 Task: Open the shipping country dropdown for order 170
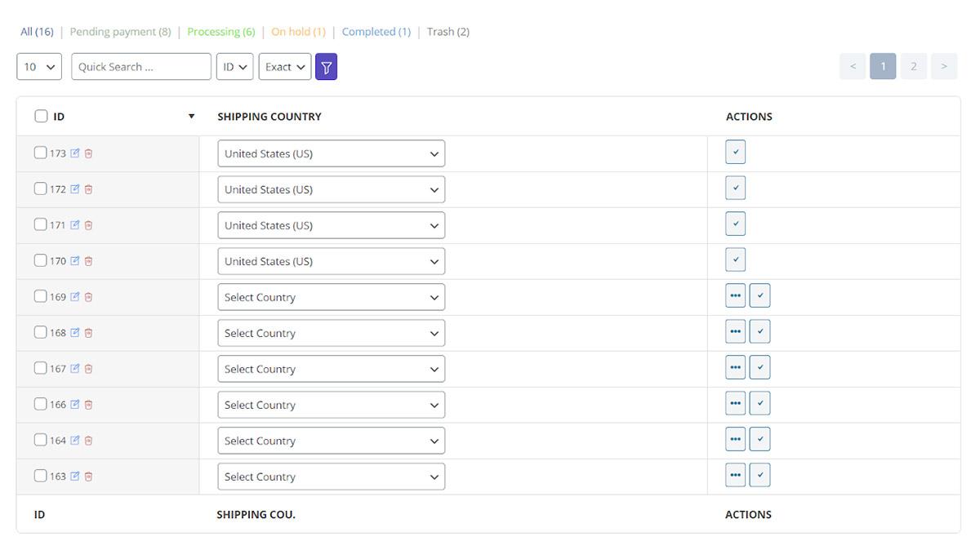331,261
